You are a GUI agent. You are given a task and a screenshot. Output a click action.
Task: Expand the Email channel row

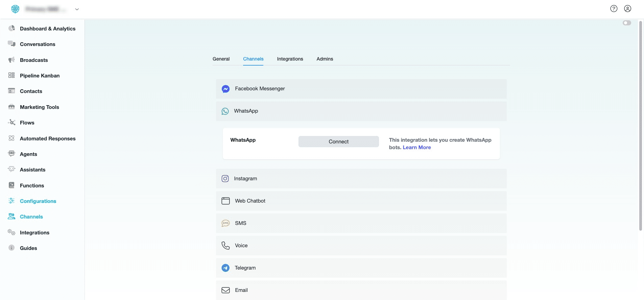[361, 290]
